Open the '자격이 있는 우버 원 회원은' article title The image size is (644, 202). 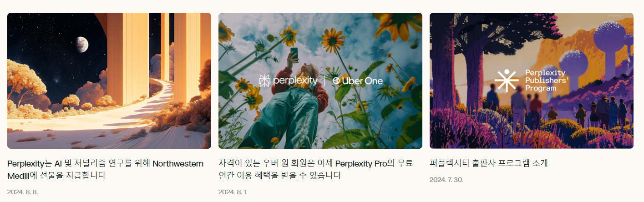pyautogui.click(x=316, y=169)
